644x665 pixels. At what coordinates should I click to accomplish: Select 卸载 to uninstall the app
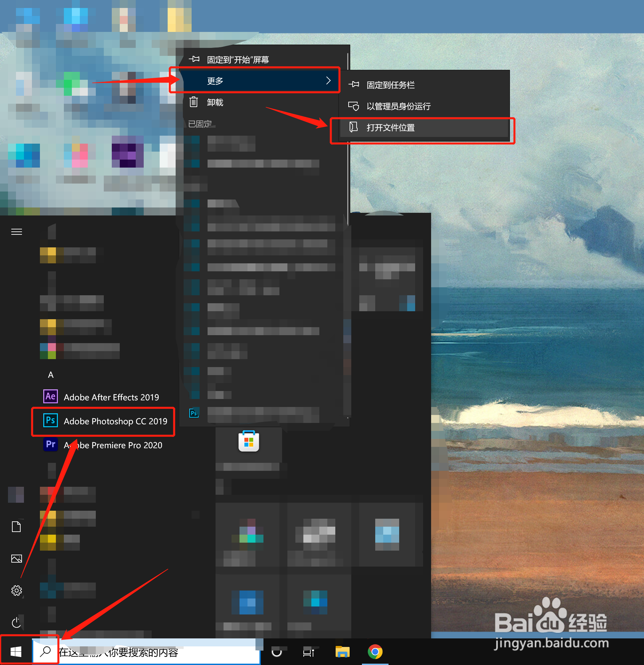click(265, 102)
